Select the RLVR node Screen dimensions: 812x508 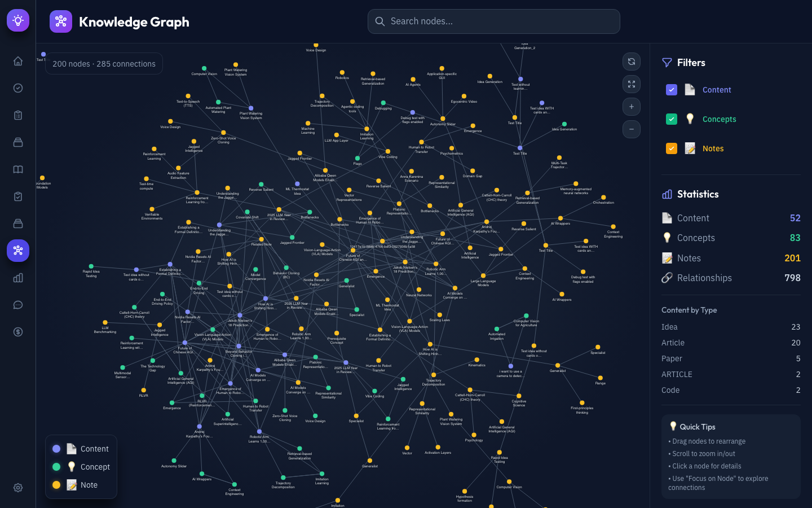(x=144, y=390)
